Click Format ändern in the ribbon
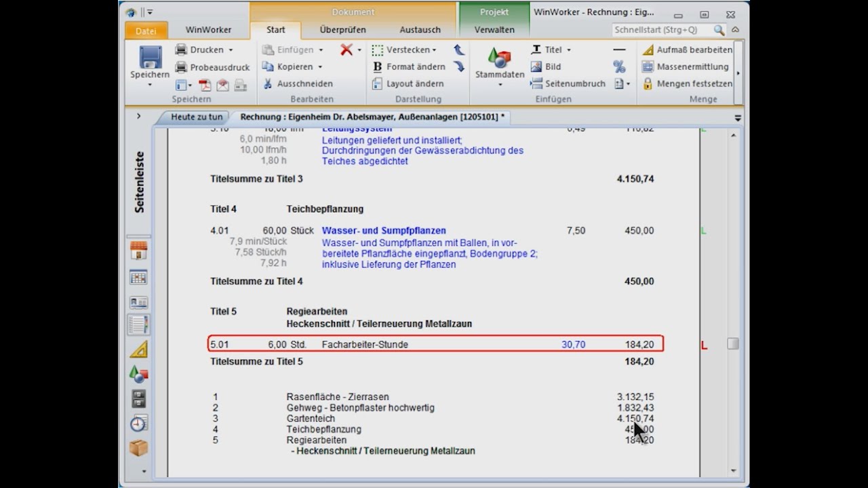Image resolution: width=868 pixels, height=488 pixels. pyautogui.click(x=409, y=66)
